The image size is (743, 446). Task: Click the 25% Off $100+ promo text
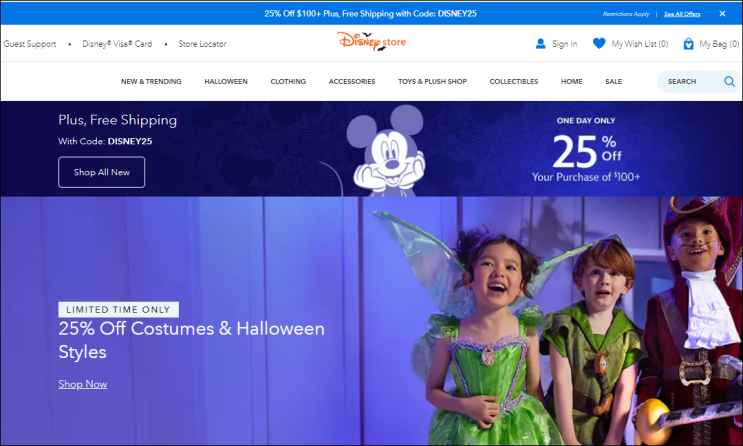371,14
